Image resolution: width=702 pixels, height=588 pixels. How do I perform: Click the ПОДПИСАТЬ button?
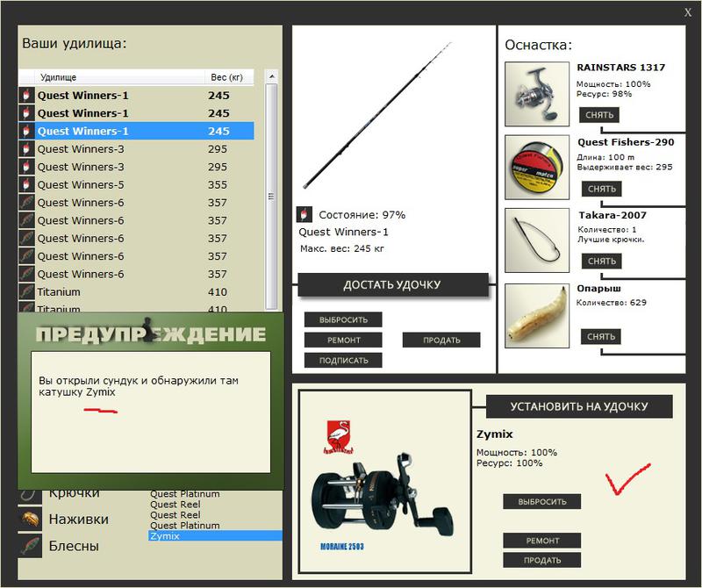pos(343,361)
